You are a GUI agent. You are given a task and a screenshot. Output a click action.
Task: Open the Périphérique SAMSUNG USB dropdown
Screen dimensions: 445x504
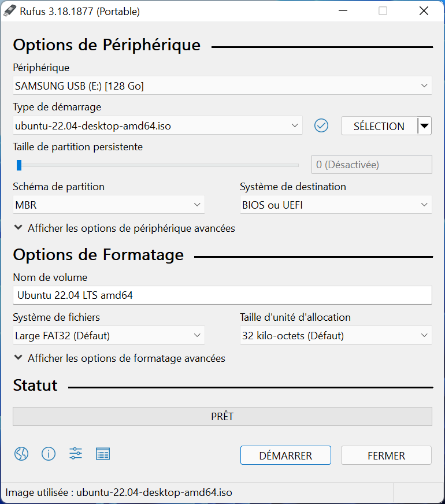pyautogui.click(x=222, y=86)
